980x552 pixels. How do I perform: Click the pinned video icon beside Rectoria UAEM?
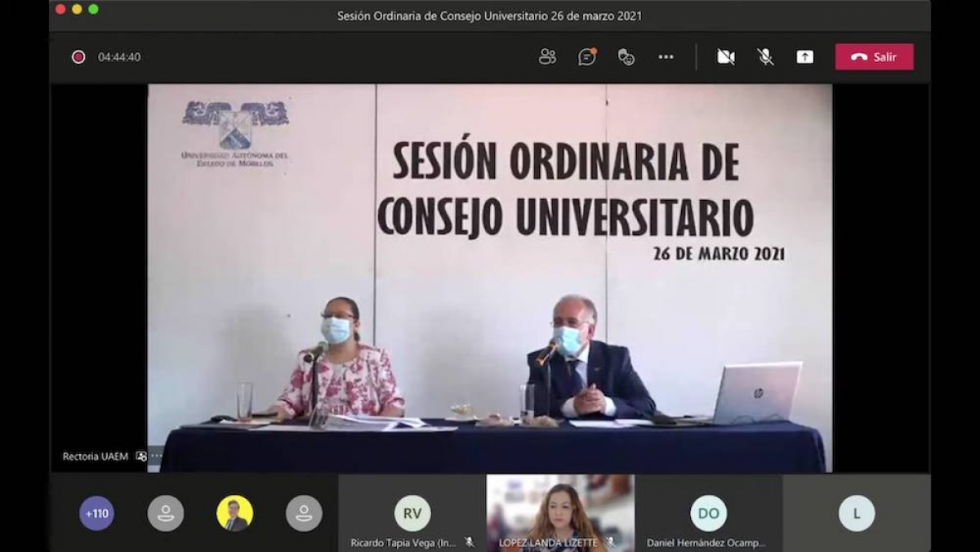(x=141, y=456)
